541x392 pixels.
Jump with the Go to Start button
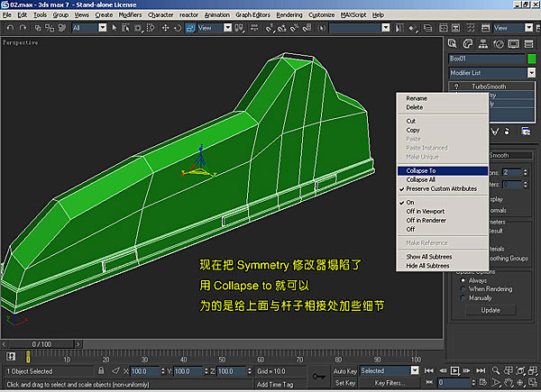(x=429, y=370)
